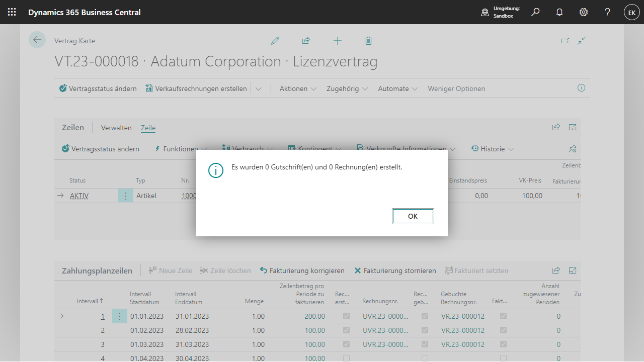Sort by the Intervall column header
The height and width of the screenshot is (362, 644).
(90, 301)
